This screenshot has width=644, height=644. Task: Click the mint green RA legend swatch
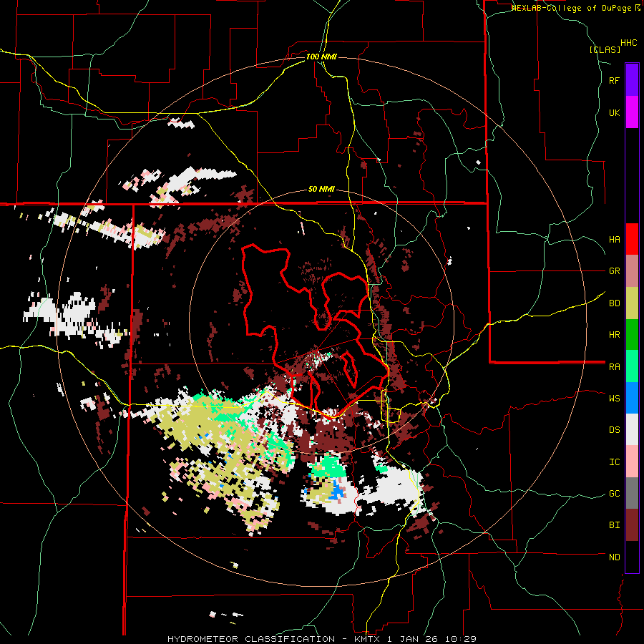[x=632, y=366]
